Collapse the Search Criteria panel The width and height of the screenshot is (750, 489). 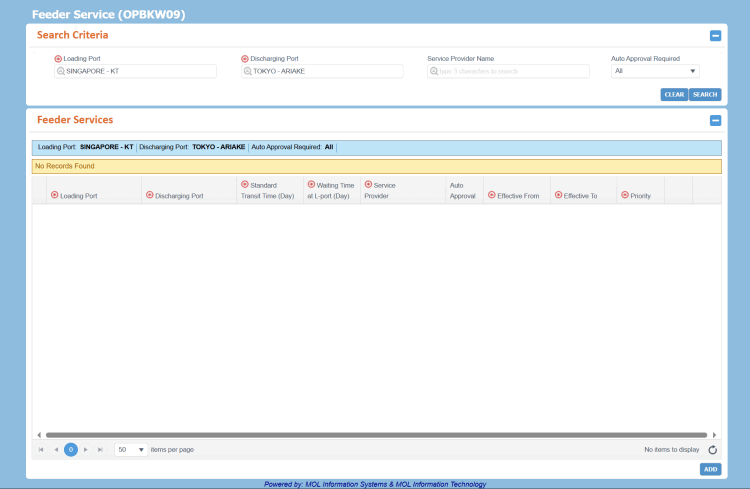coord(715,36)
